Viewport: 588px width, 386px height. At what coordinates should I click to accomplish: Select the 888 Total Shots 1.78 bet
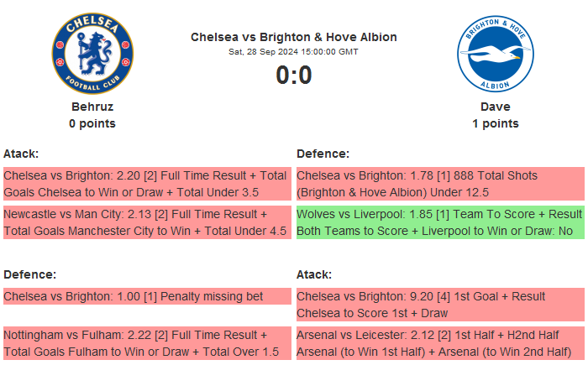(x=439, y=183)
